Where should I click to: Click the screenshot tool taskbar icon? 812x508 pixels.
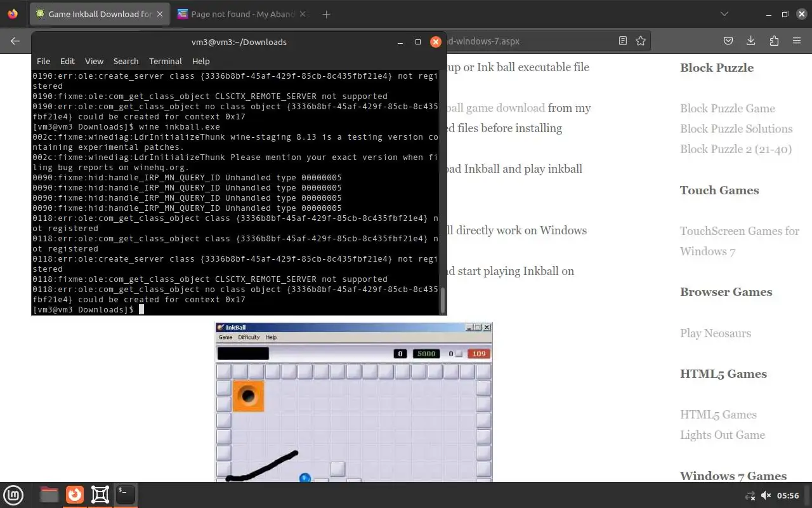tap(100, 495)
